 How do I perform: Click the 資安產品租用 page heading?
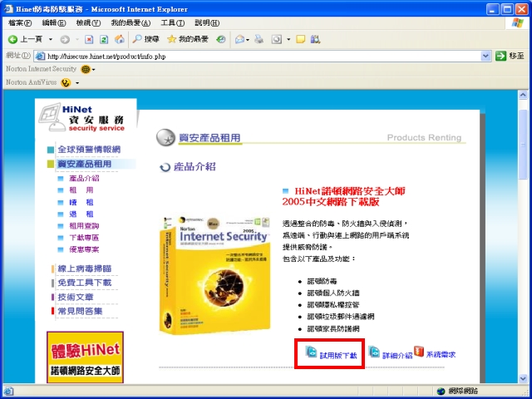[209, 138]
